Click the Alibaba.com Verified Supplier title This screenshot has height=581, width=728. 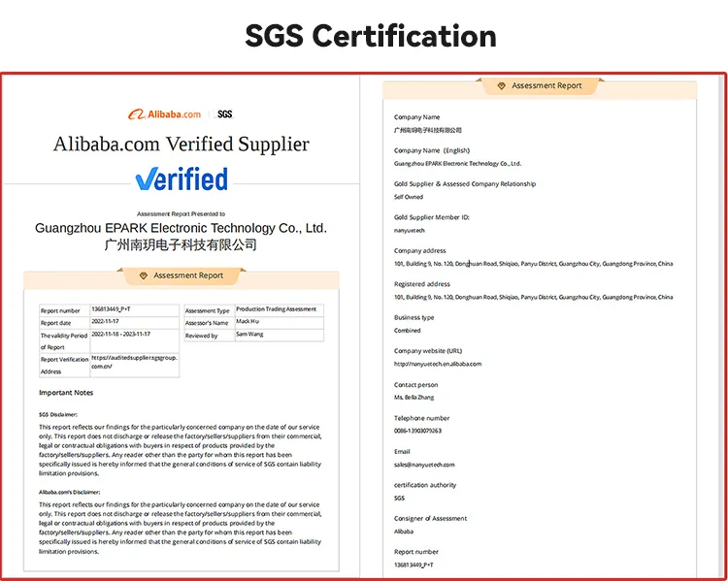tap(181, 145)
